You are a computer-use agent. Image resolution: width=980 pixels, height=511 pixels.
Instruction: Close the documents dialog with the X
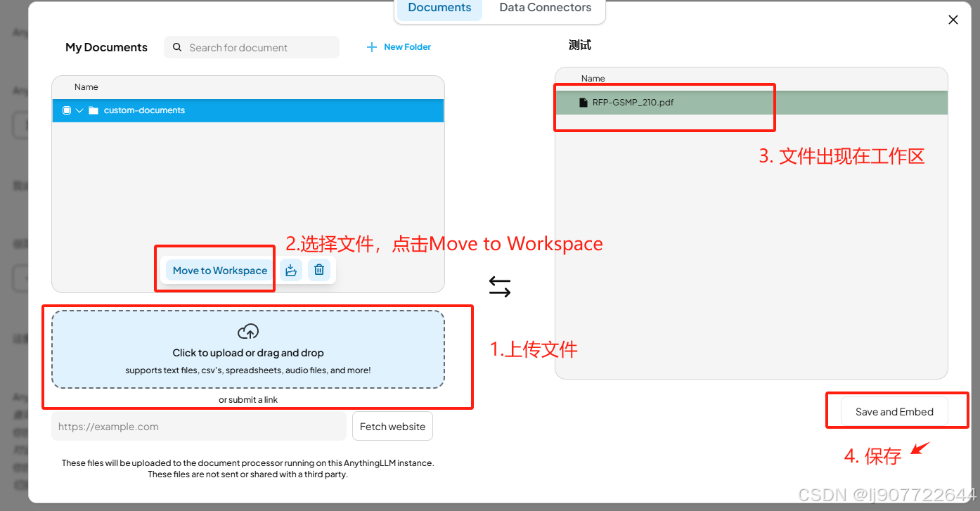(953, 20)
